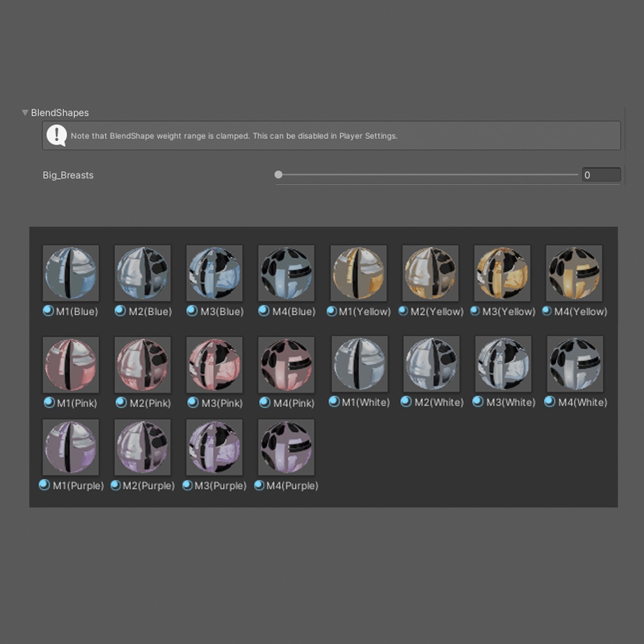Select the M4(Yellow) material thumbnail

(574, 273)
